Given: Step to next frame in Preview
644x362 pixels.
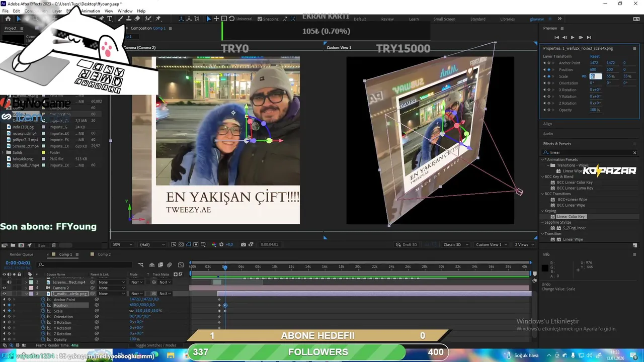Looking at the screenshot, I should (581, 37).
